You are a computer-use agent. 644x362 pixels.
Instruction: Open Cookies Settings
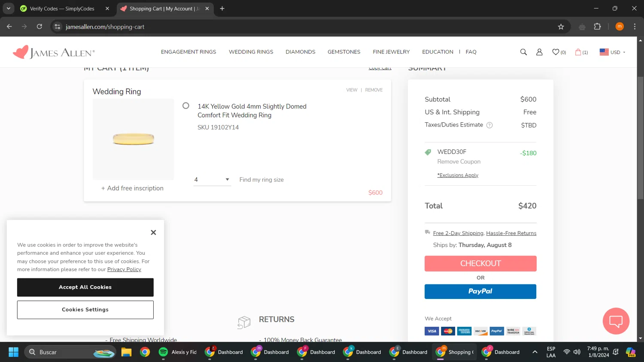85,310
